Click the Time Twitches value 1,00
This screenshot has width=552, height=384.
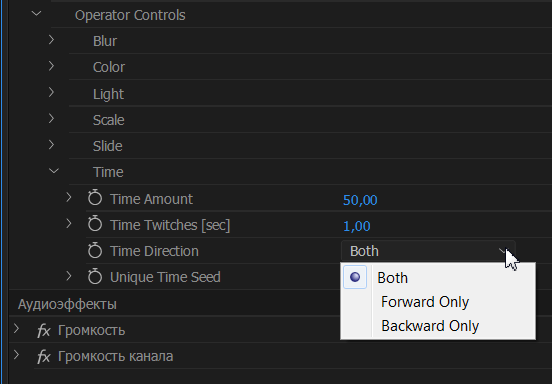[x=357, y=226]
